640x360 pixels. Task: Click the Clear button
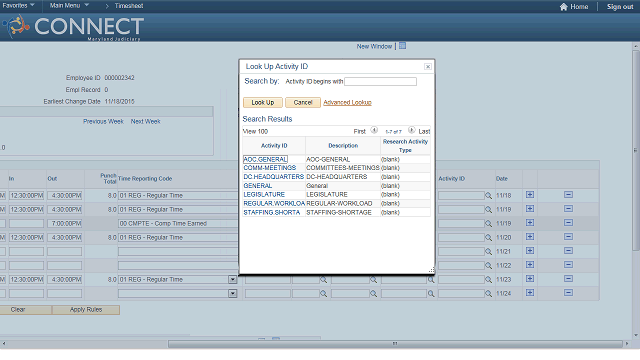pyautogui.click(x=18, y=310)
